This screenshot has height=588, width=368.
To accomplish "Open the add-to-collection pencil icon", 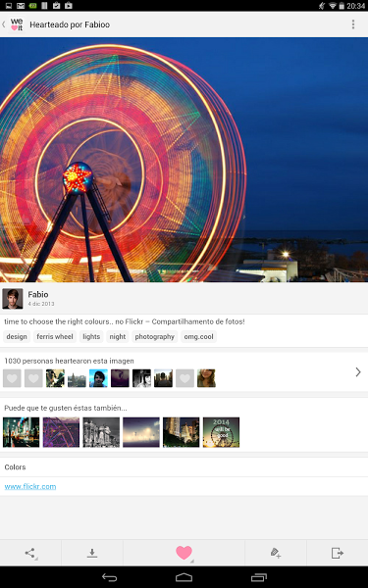I will 276,553.
